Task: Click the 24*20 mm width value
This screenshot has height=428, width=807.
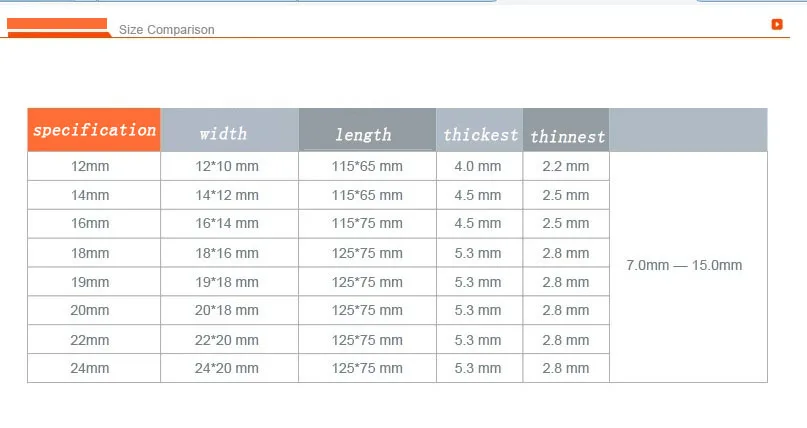Action: pyautogui.click(x=227, y=368)
